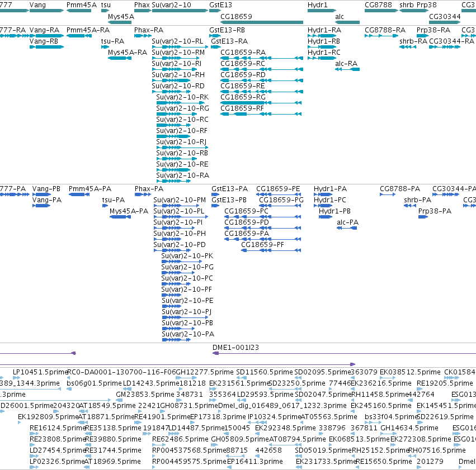Image resolution: width=476 pixels, height=470 pixels.
Task: Select the CG30344-RA transcript label
Action: coord(452,41)
